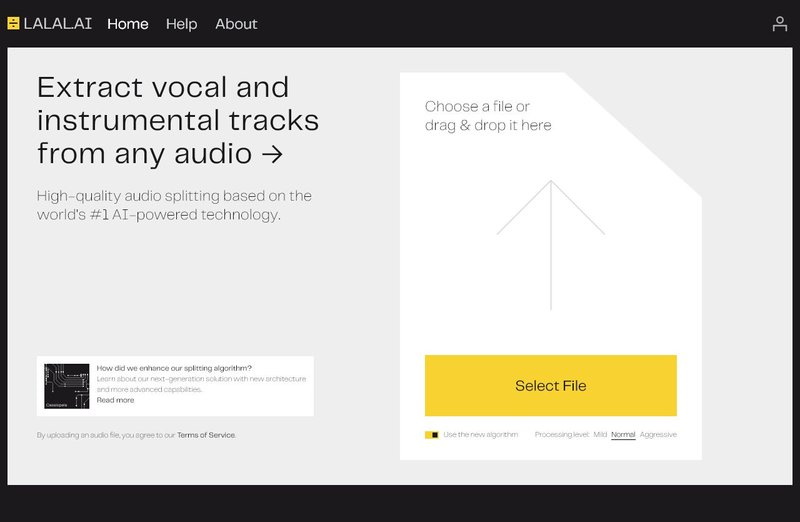800x522 pixels.
Task: Open the About page
Action: click(236, 24)
